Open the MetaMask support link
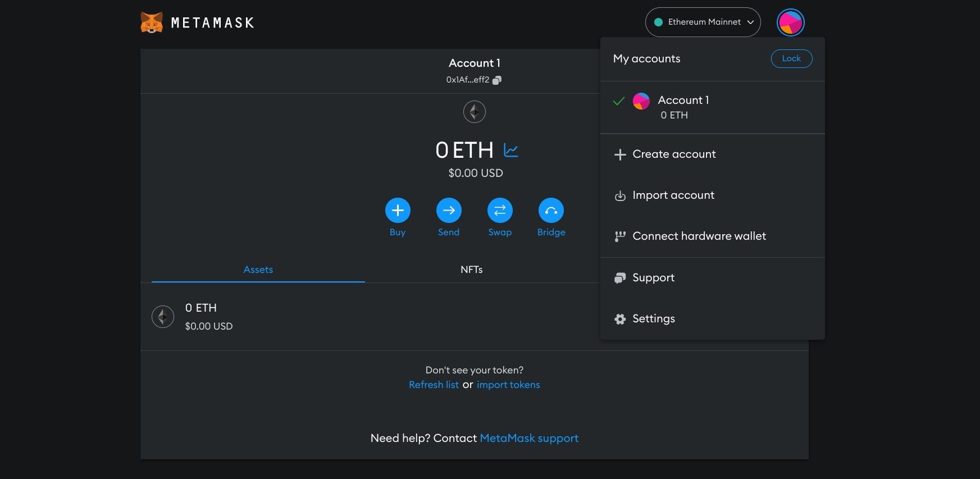The height and width of the screenshot is (479, 980). pyautogui.click(x=529, y=438)
